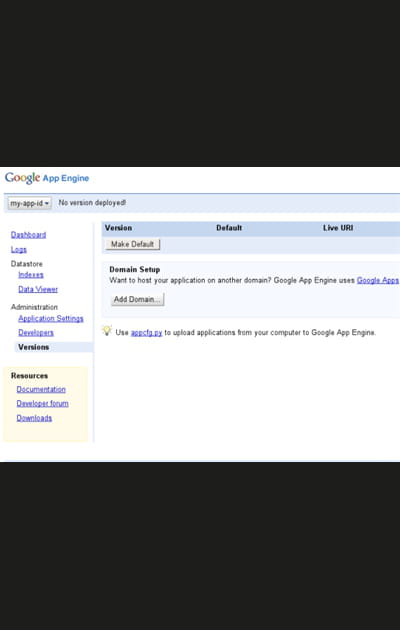Image resolution: width=400 pixels, height=630 pixels.
Task: Click the Resources heading
Action: [29, 376]
